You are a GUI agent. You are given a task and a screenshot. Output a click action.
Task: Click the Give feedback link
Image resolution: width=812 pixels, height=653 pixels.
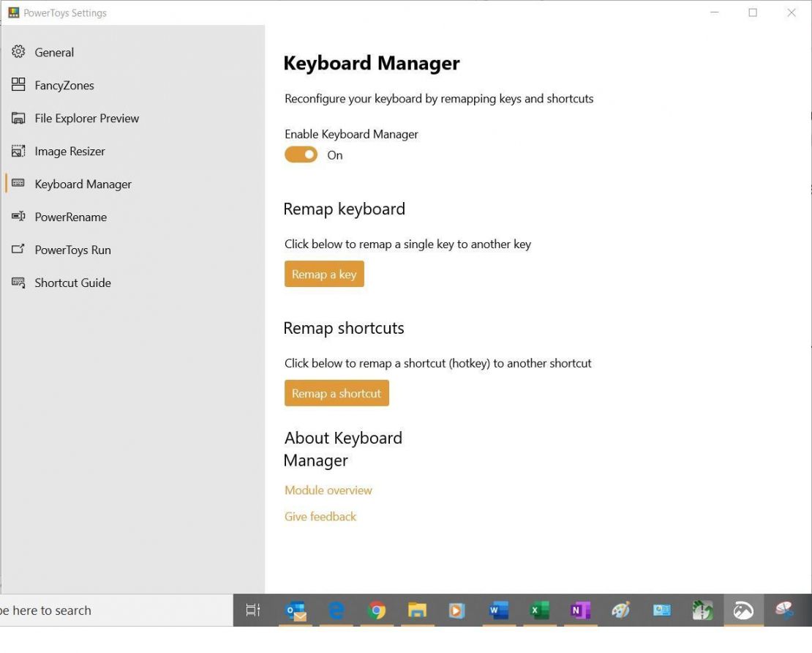[x=320, y=516]
